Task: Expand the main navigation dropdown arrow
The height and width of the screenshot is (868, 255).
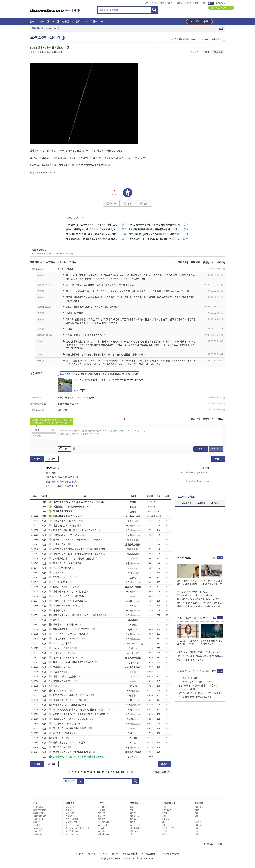Action: tap(102, 22)
